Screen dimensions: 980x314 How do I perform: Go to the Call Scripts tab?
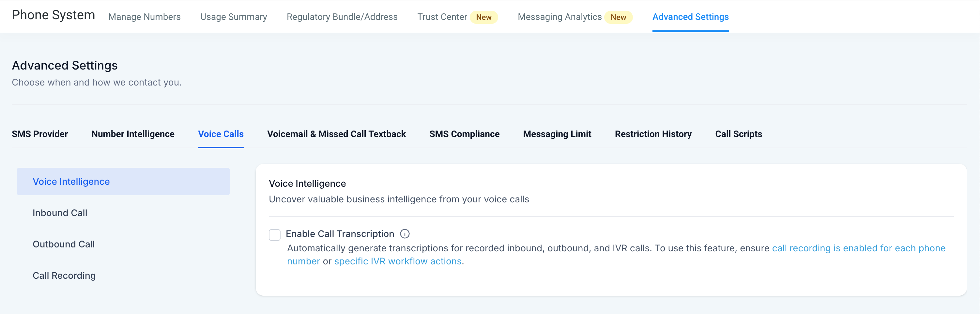tap(738, 134)
